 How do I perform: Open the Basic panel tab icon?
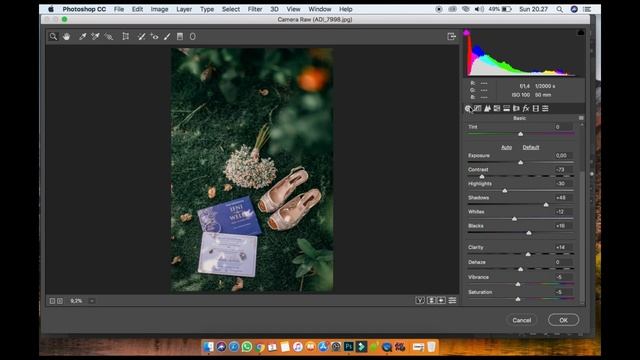(x=468, y=108)
